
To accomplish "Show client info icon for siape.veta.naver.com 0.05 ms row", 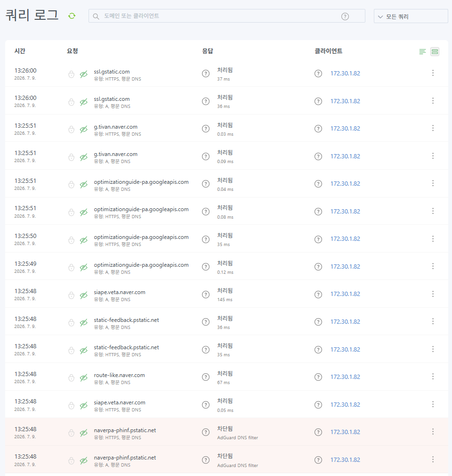I will 318,405.
